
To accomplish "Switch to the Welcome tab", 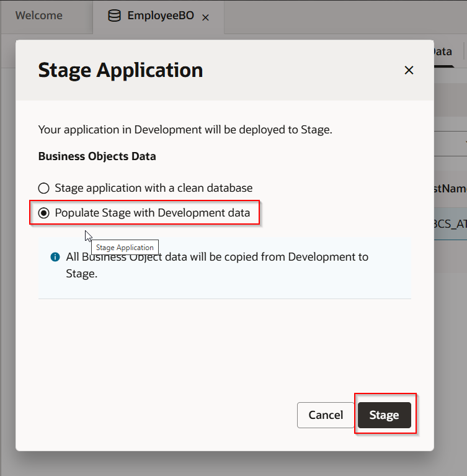I will point(38,16).
